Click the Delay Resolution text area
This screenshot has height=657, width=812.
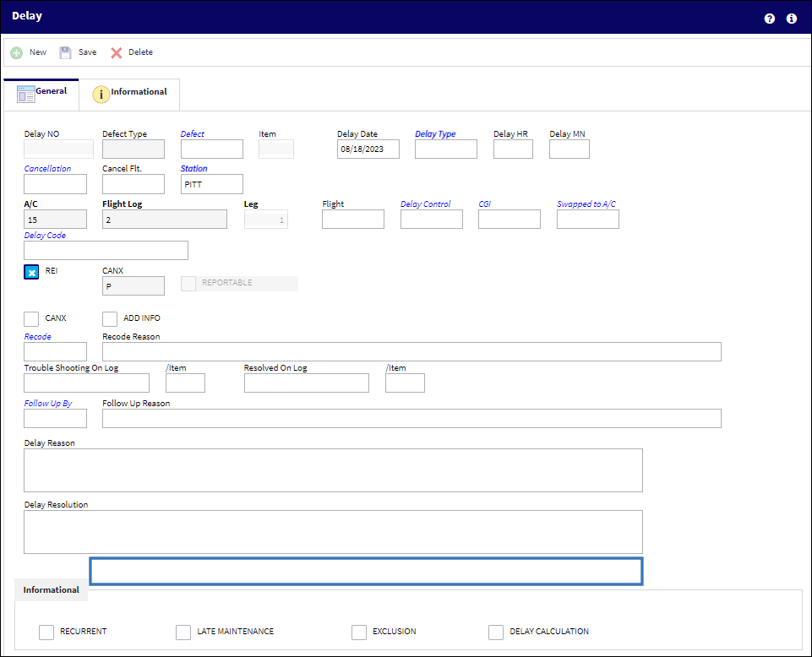(333, 532)
